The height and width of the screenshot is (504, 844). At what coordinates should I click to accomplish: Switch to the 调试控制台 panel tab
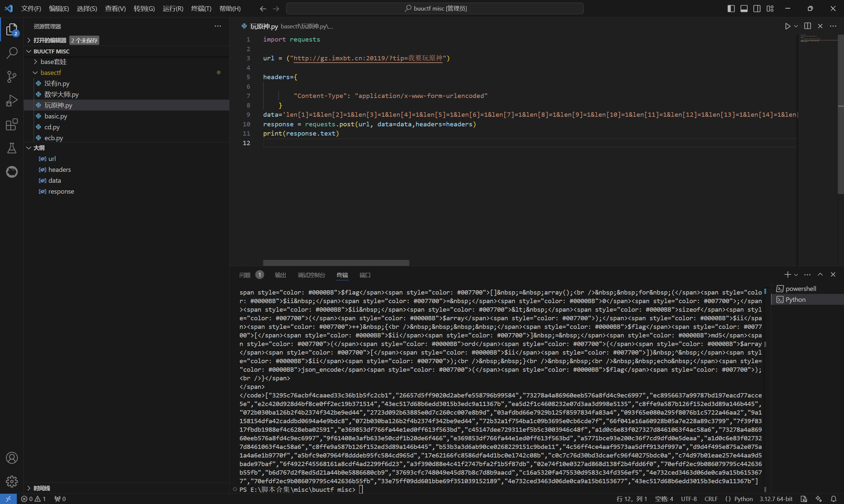pos(311,275)
